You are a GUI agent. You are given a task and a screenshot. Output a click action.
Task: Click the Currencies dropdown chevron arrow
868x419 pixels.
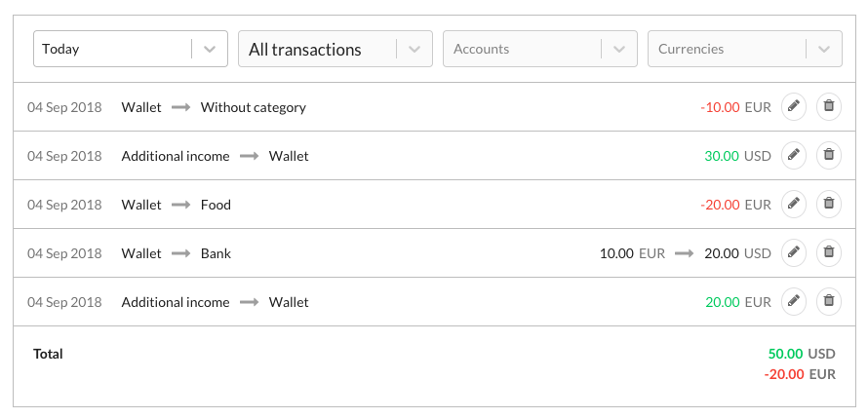(823, 49)
